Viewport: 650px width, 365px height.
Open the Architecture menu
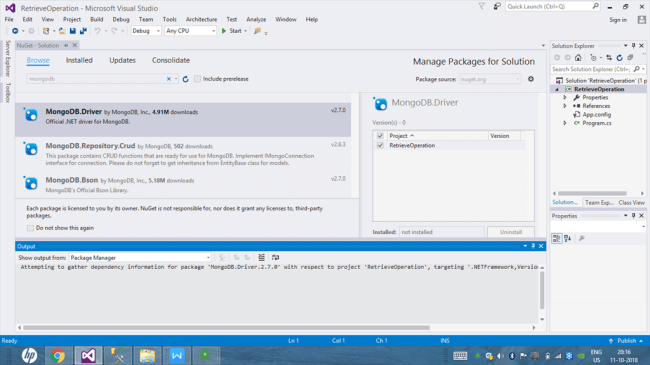coord(201,19)
